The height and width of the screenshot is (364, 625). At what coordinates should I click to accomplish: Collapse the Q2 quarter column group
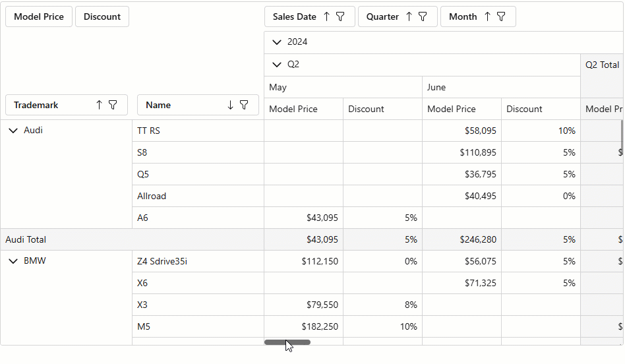tap(276, 65)
